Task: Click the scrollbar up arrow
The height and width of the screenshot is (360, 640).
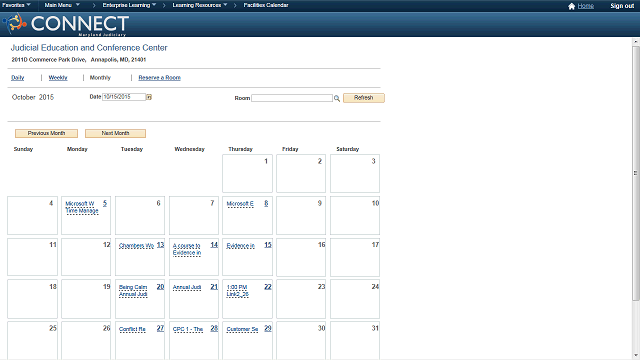Action: (636, 42)
